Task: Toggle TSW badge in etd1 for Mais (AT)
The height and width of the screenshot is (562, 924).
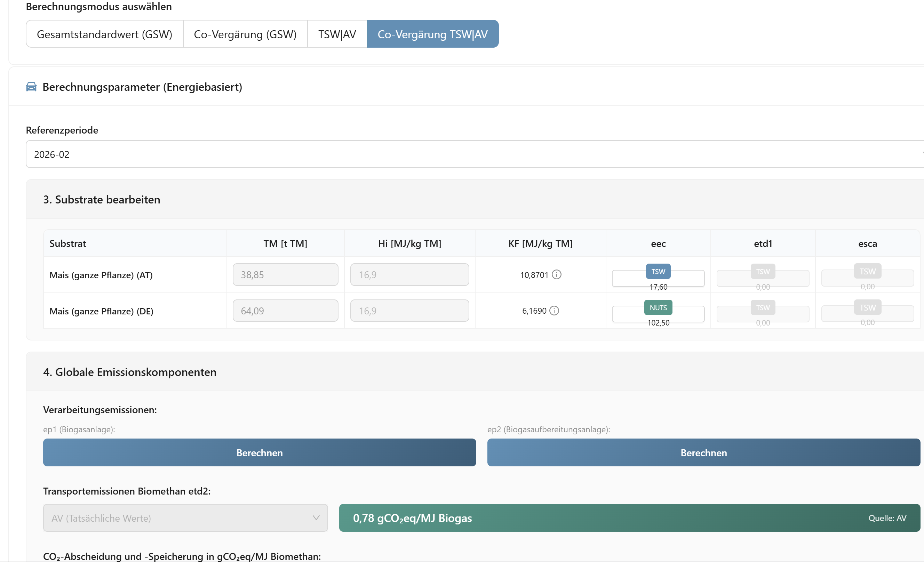Action: pyautogui.click(x=763, y=272)
